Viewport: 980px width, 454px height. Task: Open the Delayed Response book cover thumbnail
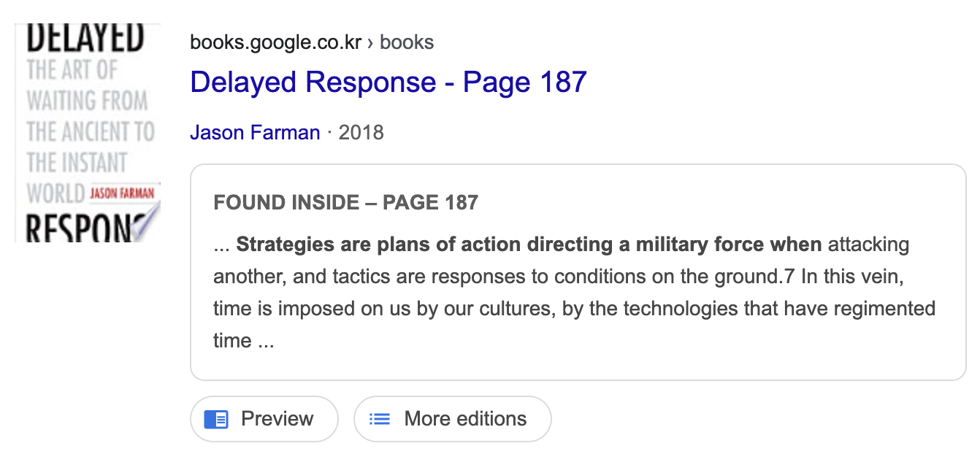pyautogui.click(x=88, y=132)
